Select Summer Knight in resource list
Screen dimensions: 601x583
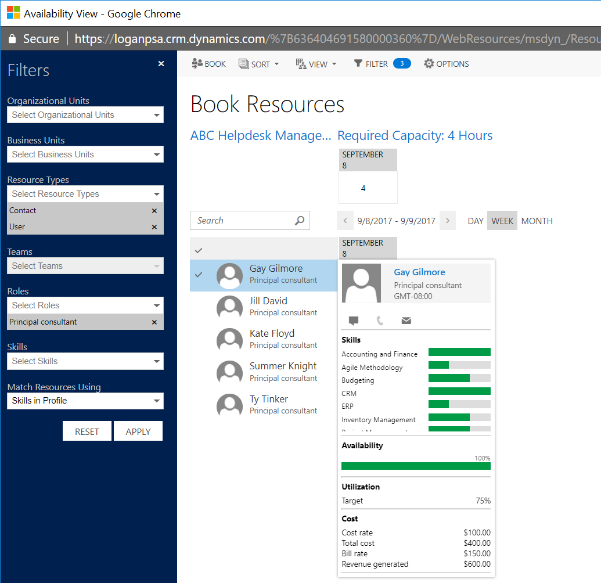tap(263, 372)
